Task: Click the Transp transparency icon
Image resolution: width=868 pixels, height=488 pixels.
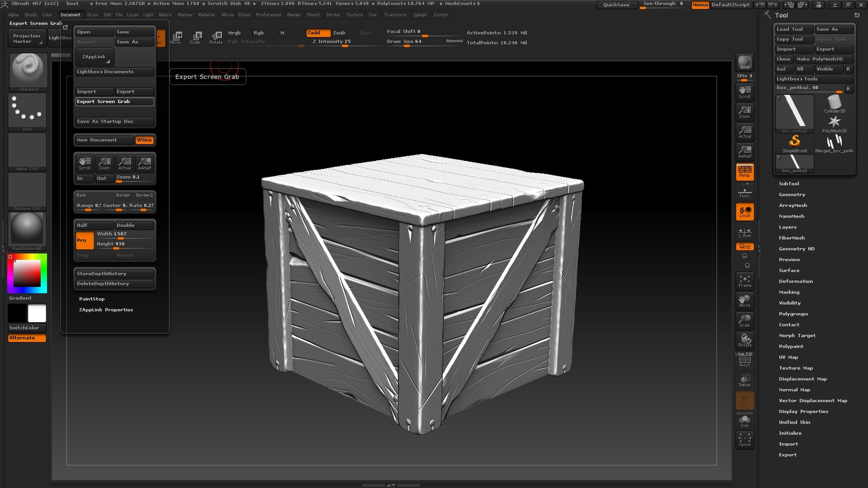Action: 745,380
